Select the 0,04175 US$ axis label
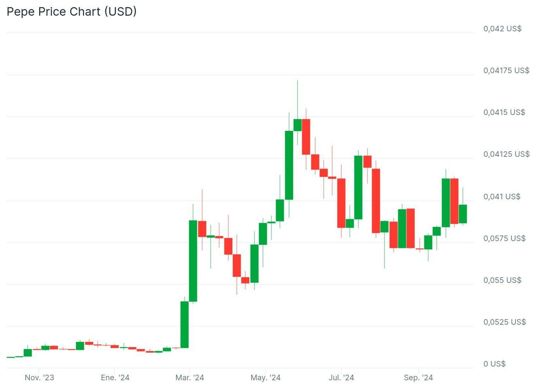The height and width of the screenshot is (392, 537). click(x=506, y=71)
